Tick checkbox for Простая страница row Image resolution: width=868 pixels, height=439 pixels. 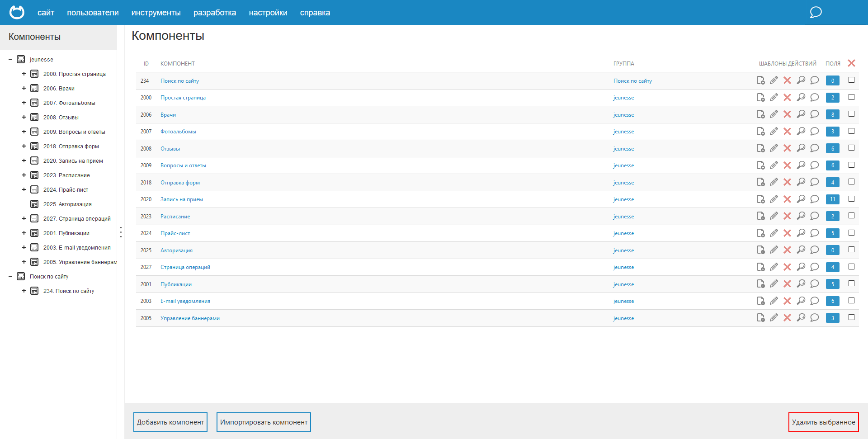click(851, 97)
